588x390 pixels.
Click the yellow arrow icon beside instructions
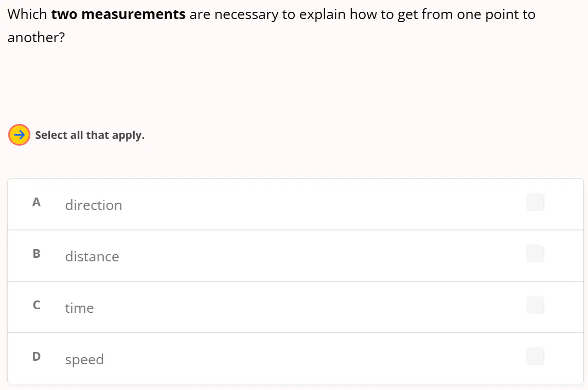coord(19,135)
